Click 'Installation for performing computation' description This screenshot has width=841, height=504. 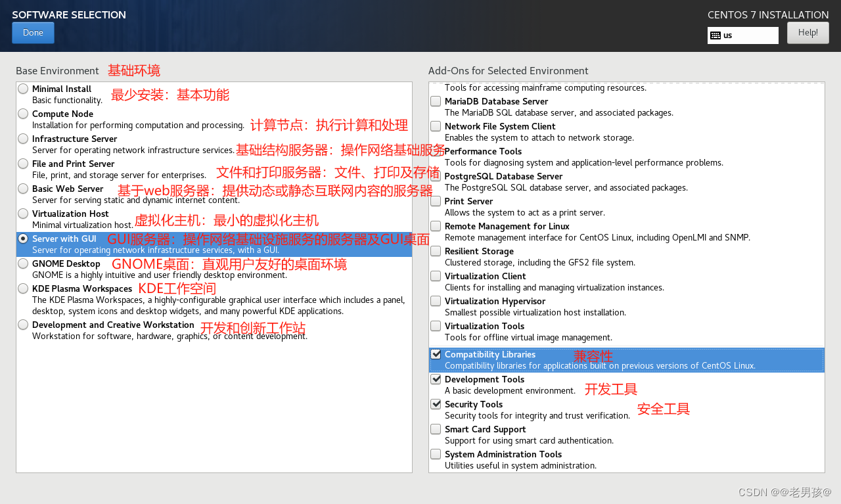(x=138, y=126)
